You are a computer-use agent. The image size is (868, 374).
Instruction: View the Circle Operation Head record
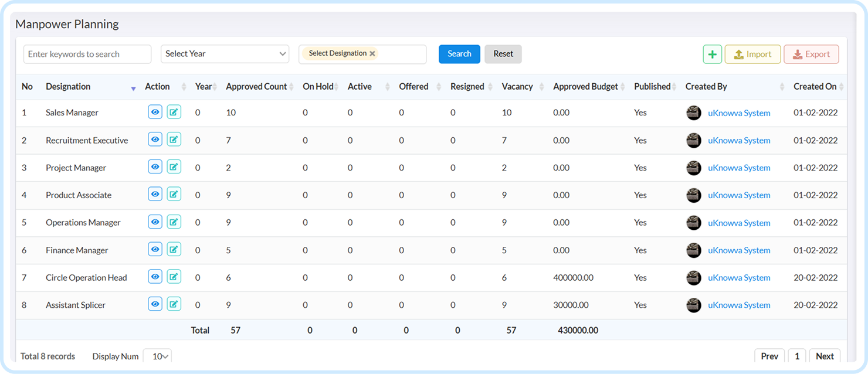(155, 277)
